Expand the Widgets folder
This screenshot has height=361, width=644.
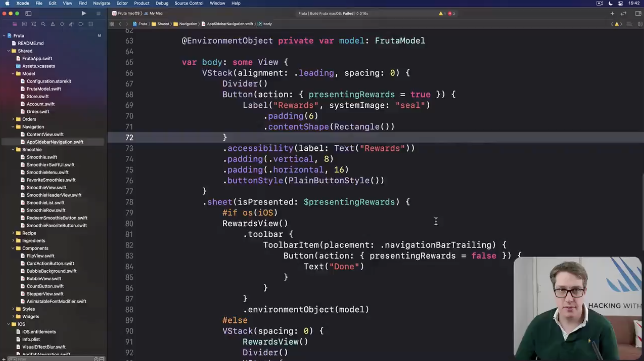[x=13, y=316]
